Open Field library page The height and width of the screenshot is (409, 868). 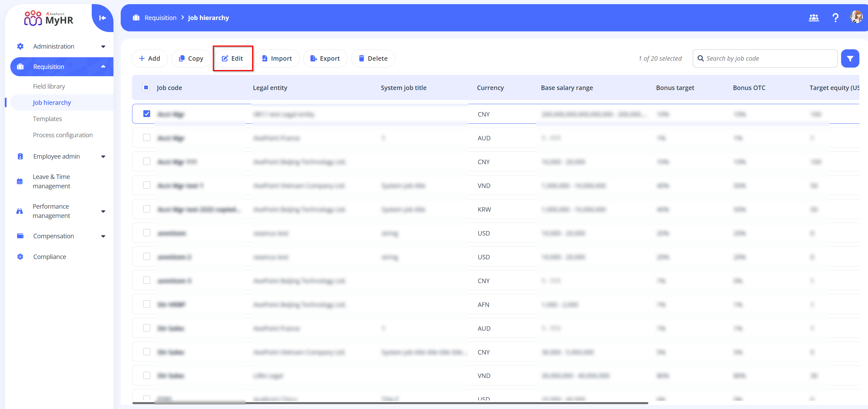(49, 86)
